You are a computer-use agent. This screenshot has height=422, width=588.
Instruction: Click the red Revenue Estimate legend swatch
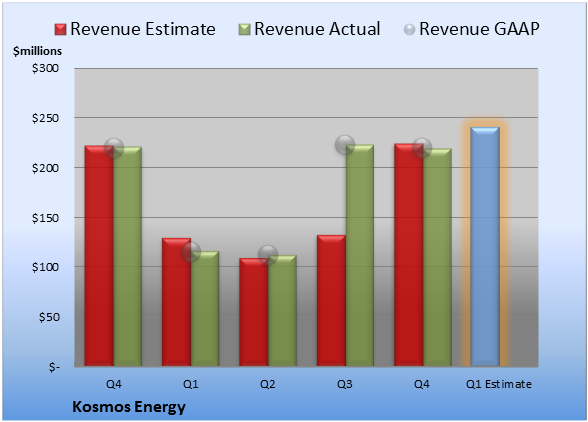[60, 30]
